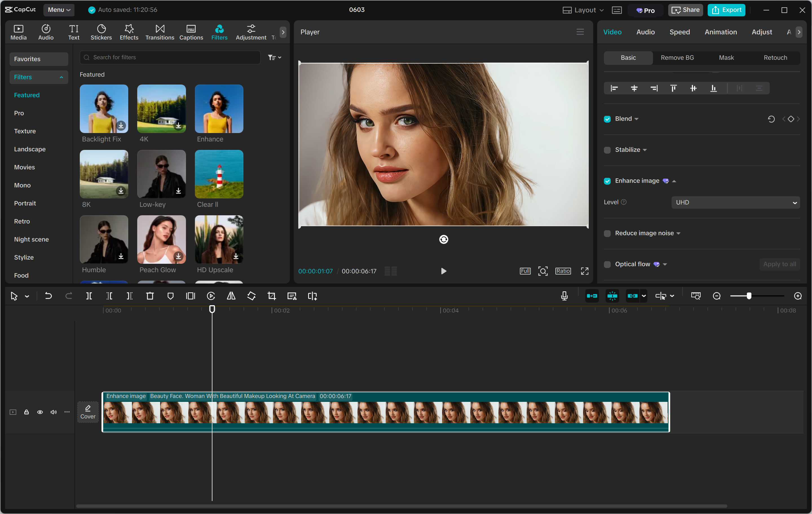Select the Split tool in the timeline toolbar
812x514 pixels.
pos(89,296)
